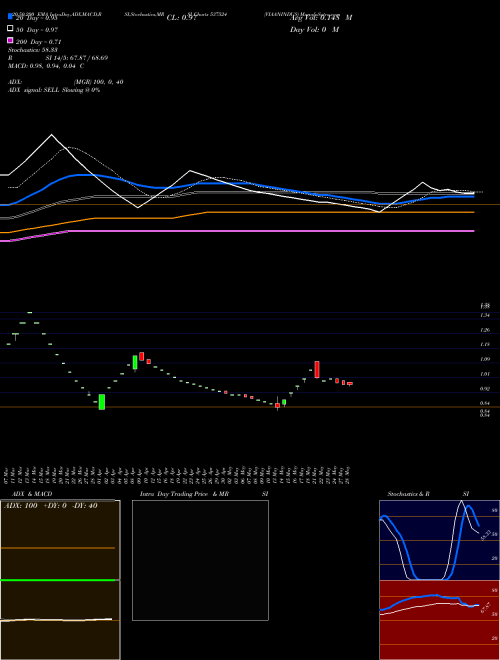Click the green line in the ADX panel
This screenshot has width=500, height=660.
(x=60, y=580)
